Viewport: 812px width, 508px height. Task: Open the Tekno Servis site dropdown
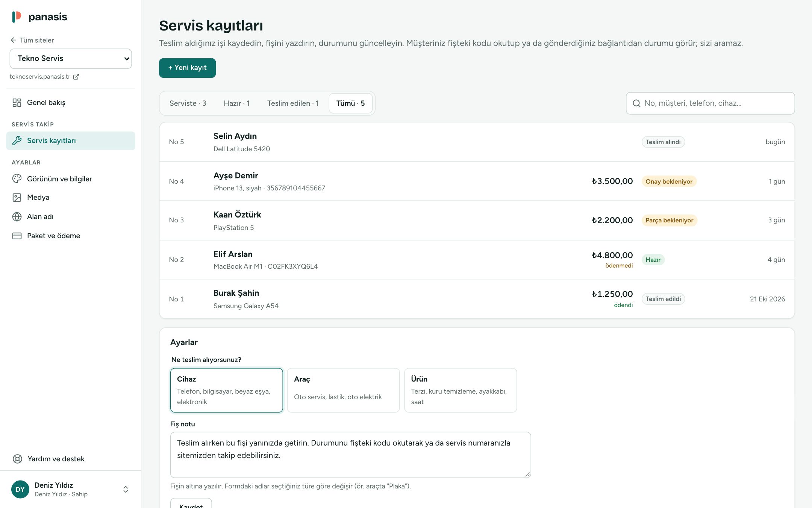(71, 59)
